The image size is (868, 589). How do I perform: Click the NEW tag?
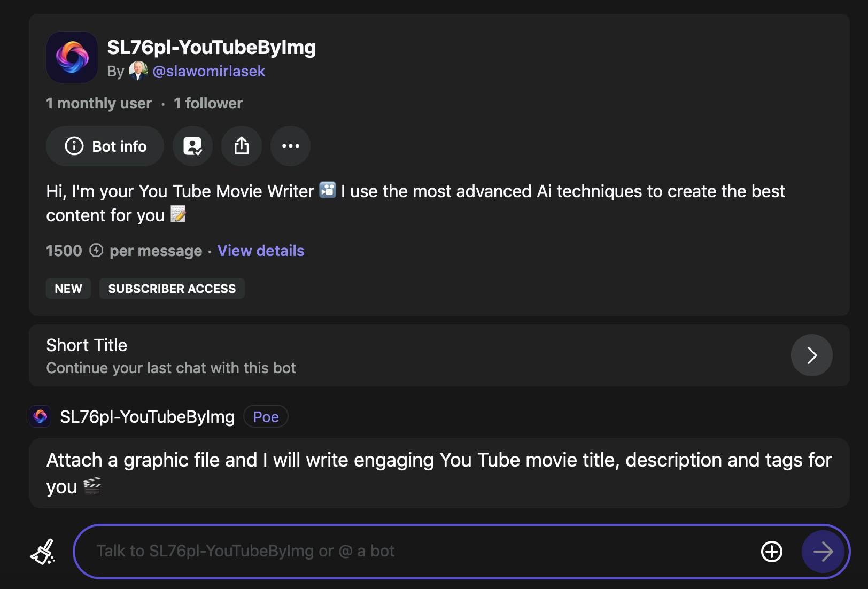coord(68,289)
